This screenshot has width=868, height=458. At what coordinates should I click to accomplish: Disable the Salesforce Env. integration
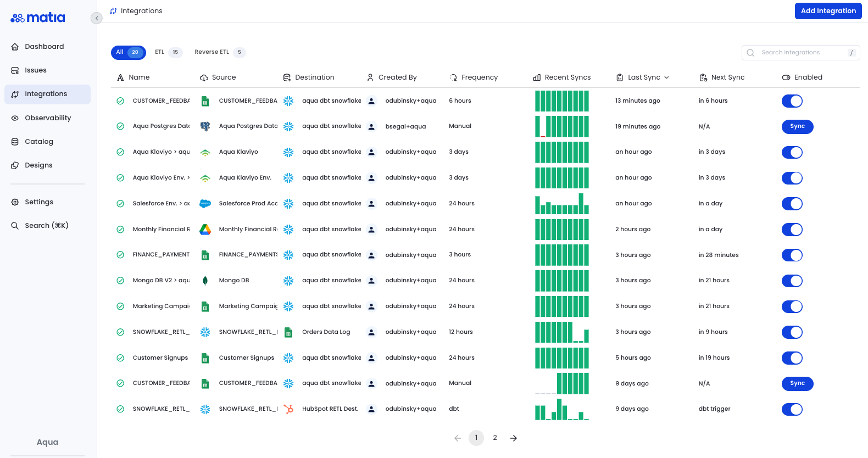click(792, 204)
